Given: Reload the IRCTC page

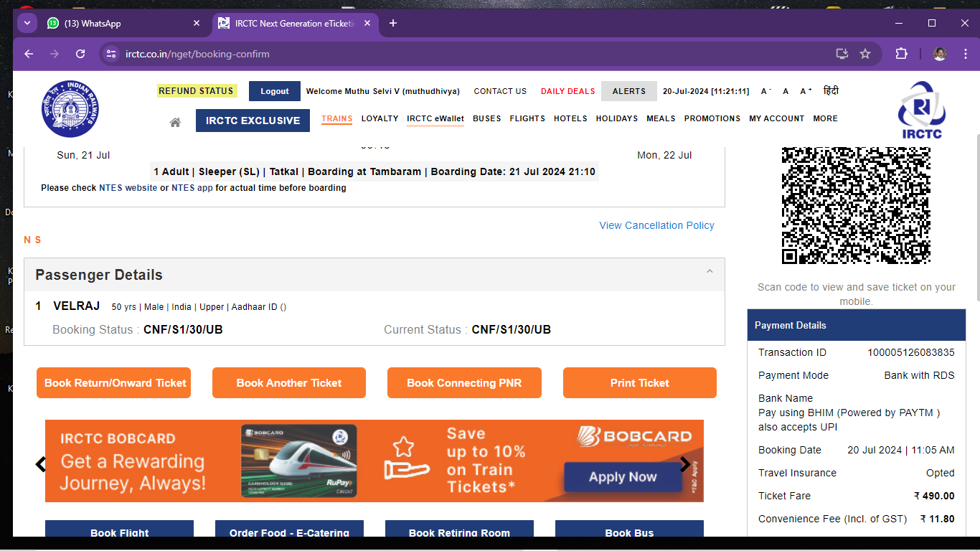Looking at the screenshot, I should click(x=80, y=54).
